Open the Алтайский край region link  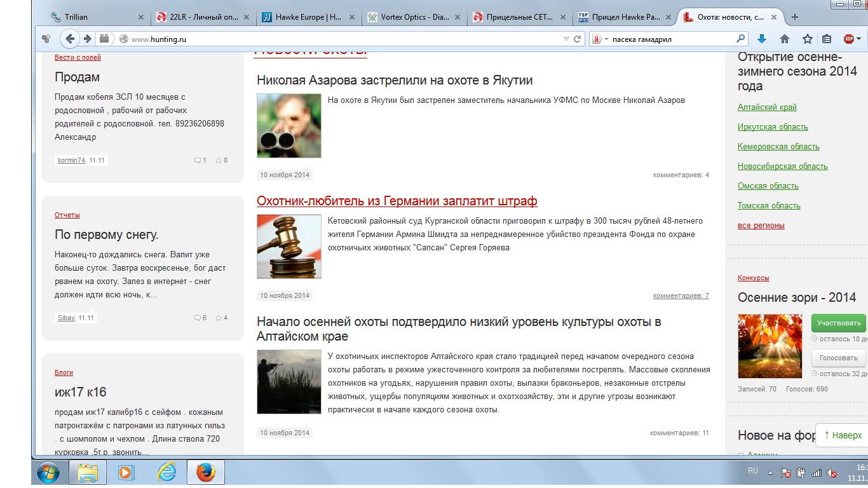point(767,107)
